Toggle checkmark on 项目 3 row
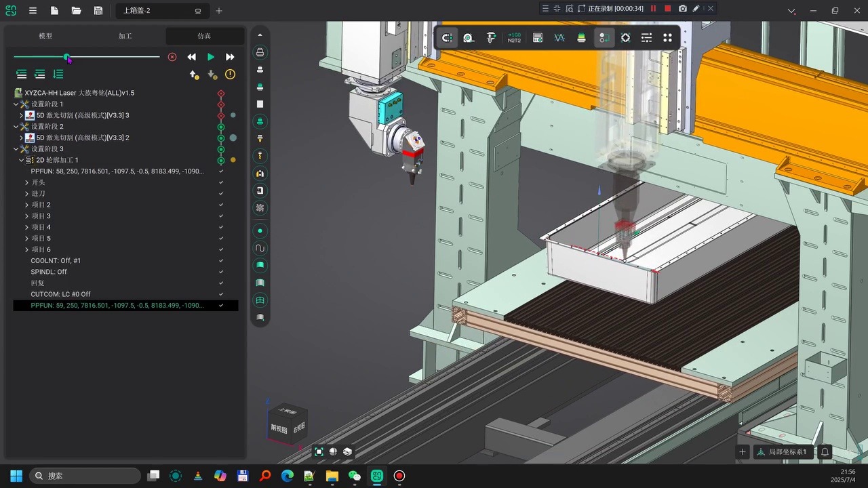Image resolution: width=868 pixels, height=488 pixels. [221, 216]
